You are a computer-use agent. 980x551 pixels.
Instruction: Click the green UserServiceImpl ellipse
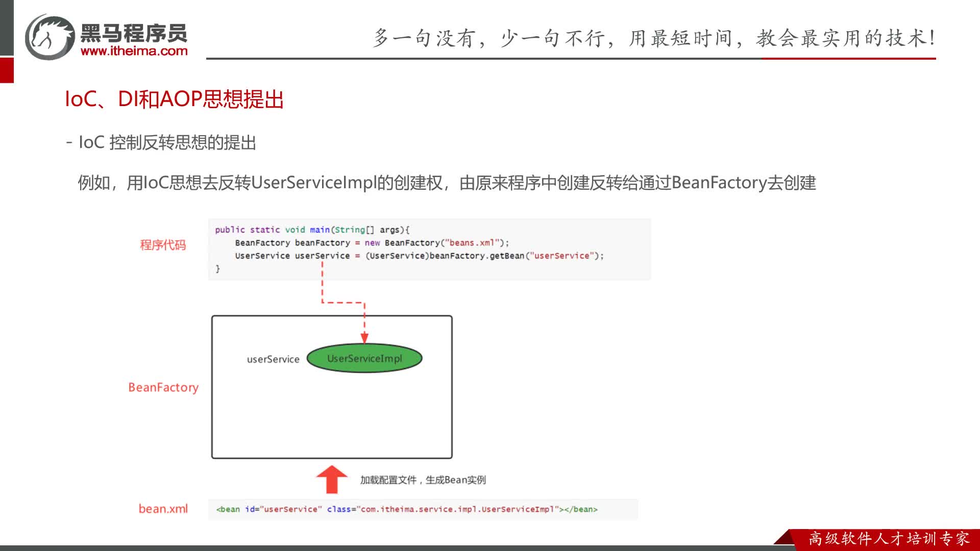364,358
